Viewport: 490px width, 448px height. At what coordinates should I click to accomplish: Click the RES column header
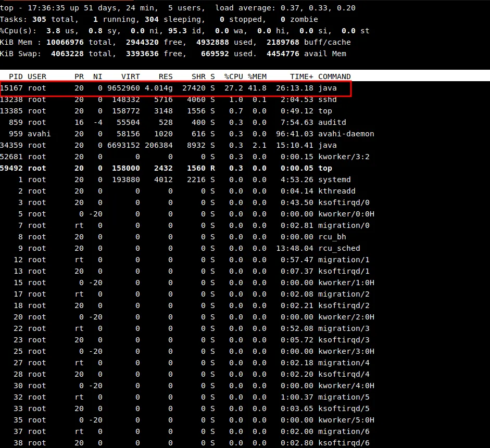[166, 76]
